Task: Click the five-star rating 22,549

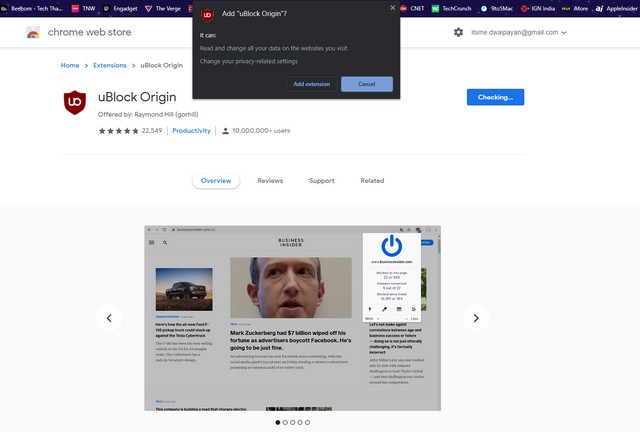Action: point(130,131)
